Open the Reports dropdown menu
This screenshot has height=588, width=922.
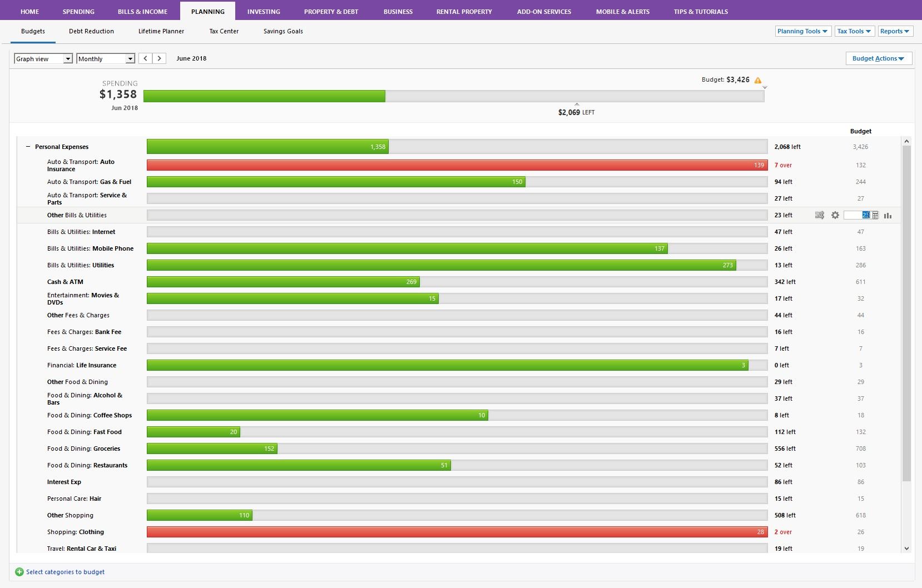(x=894, y=31)
